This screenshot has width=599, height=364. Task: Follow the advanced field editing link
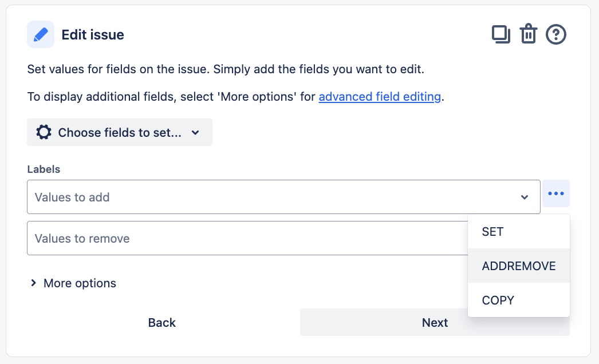[x=379, y=97]
